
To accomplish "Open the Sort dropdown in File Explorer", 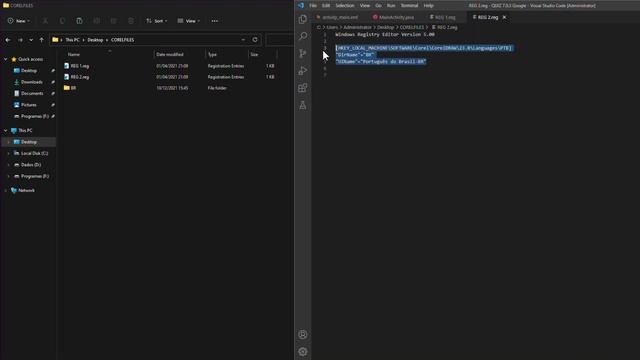I will tap(157, 21).
